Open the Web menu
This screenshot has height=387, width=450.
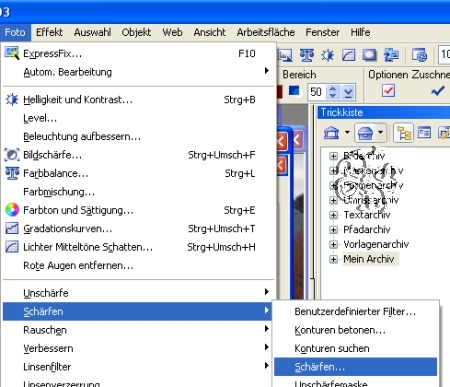[x=172, y=32]
